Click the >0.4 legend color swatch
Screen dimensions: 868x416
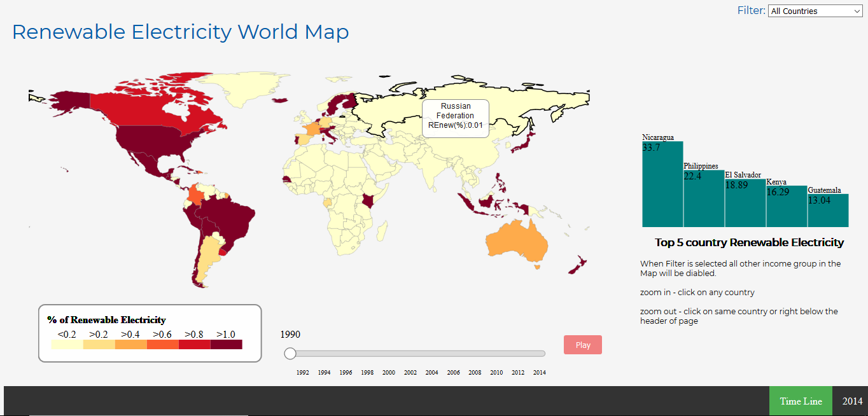tap(130, 344)
